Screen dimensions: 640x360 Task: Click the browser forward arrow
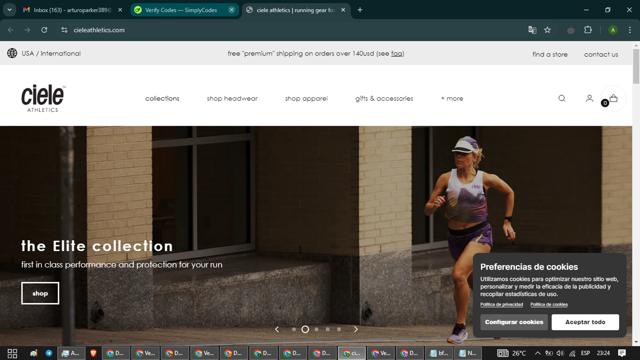(x=27, y=30)
